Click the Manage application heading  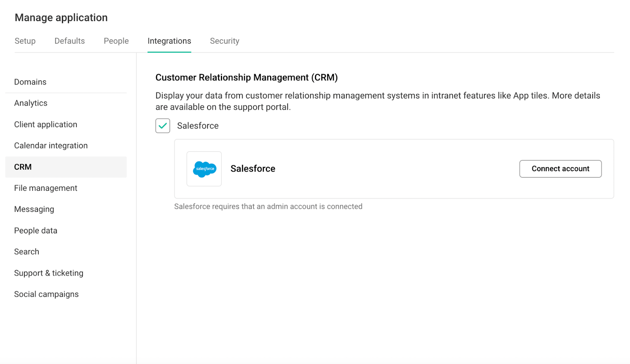[61, 17]
